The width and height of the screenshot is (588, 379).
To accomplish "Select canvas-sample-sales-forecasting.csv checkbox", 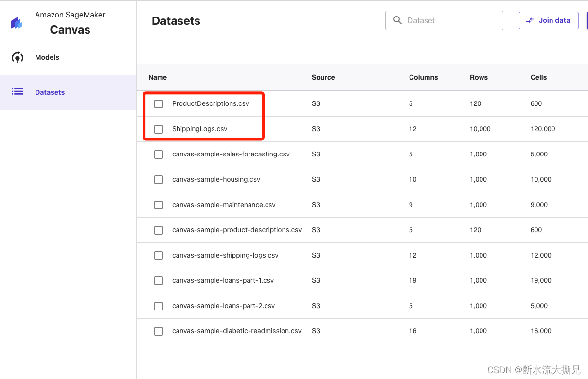I will pos(159,155).
